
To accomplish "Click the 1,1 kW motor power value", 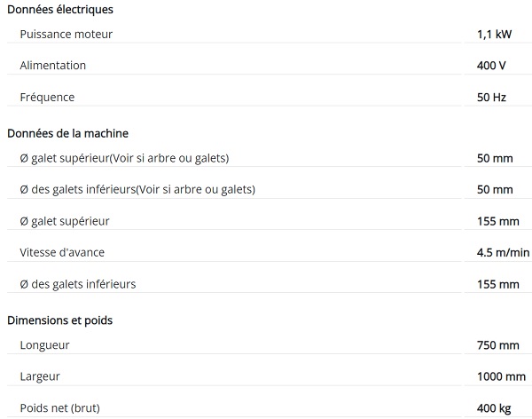I will 493,35.
